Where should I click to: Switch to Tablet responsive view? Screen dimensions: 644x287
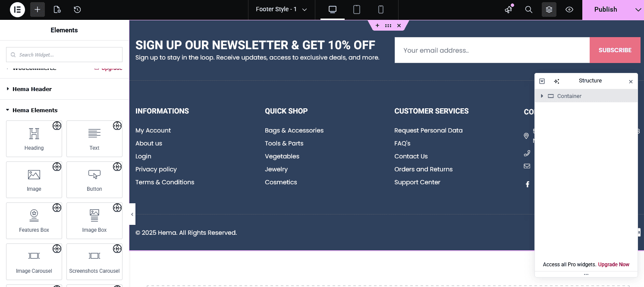(357, 9)
